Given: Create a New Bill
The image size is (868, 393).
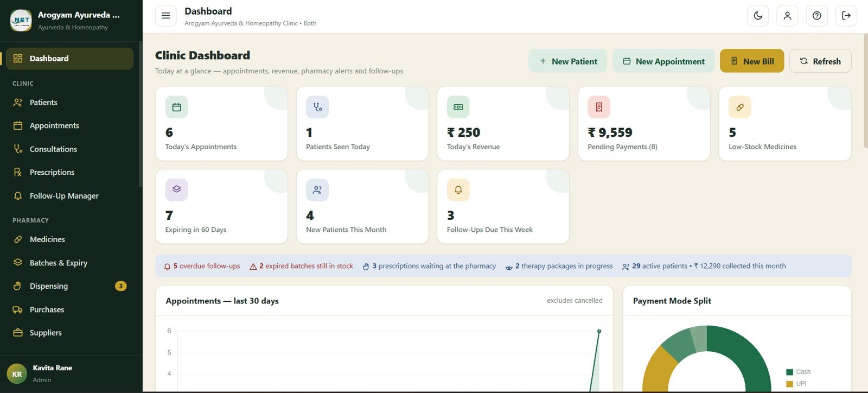Looking at the screenshot, I should click(x=752, y=61).
